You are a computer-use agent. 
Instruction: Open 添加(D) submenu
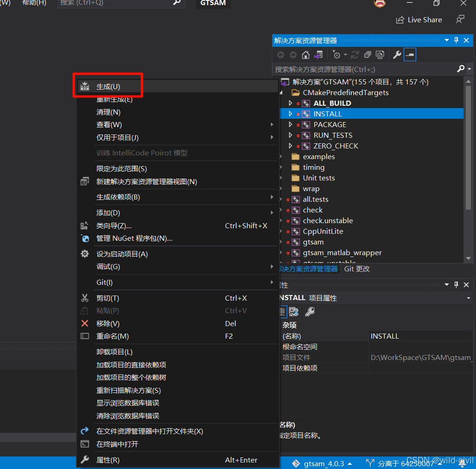tap(177, 213)
